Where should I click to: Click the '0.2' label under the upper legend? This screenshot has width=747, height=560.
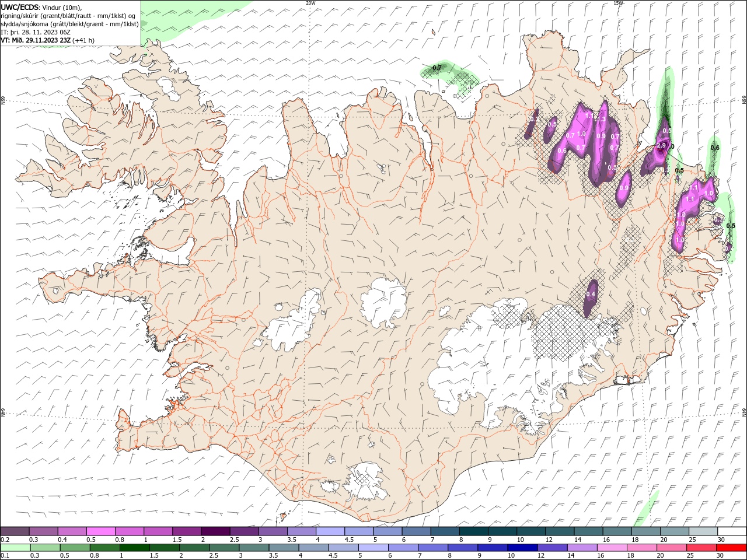(x=5, y=540)
